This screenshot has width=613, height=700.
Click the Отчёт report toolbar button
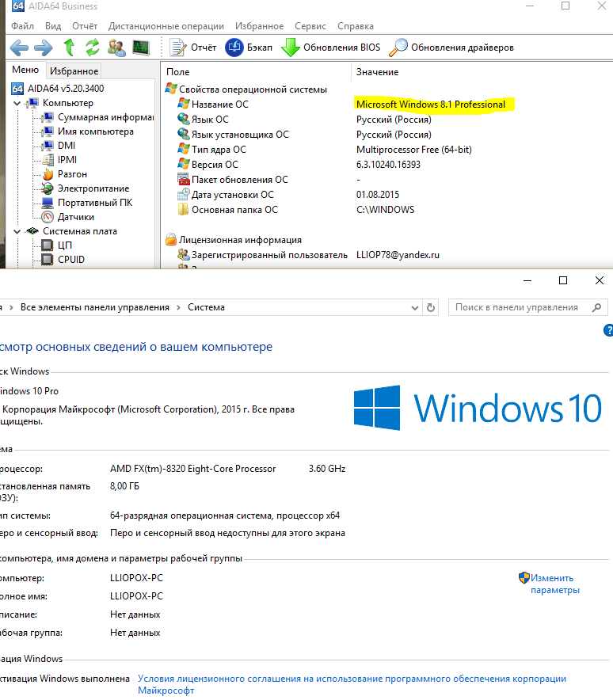click(193, 48)
